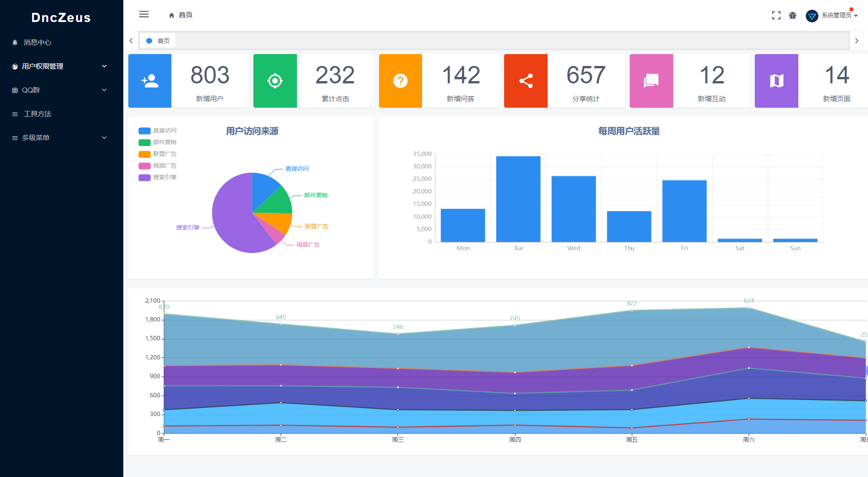Click the Tue bar in weekly chart

tap(518, 199)
